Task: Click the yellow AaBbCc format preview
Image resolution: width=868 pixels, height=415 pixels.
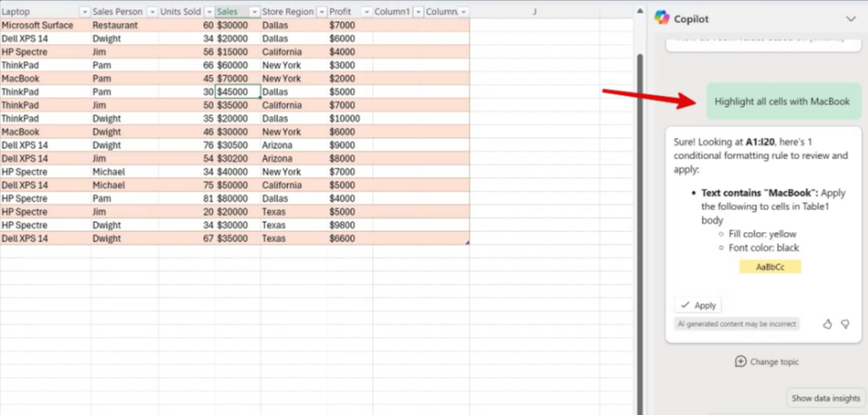Action: pos(770,267)
